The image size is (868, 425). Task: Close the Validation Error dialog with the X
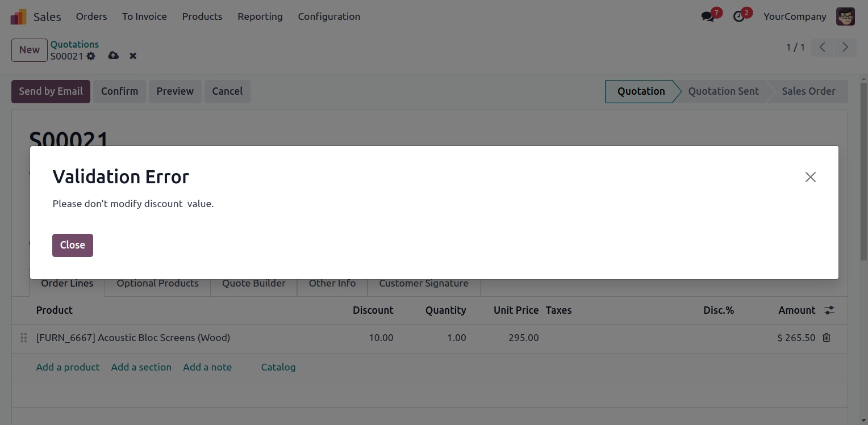[x=811, y=177]
